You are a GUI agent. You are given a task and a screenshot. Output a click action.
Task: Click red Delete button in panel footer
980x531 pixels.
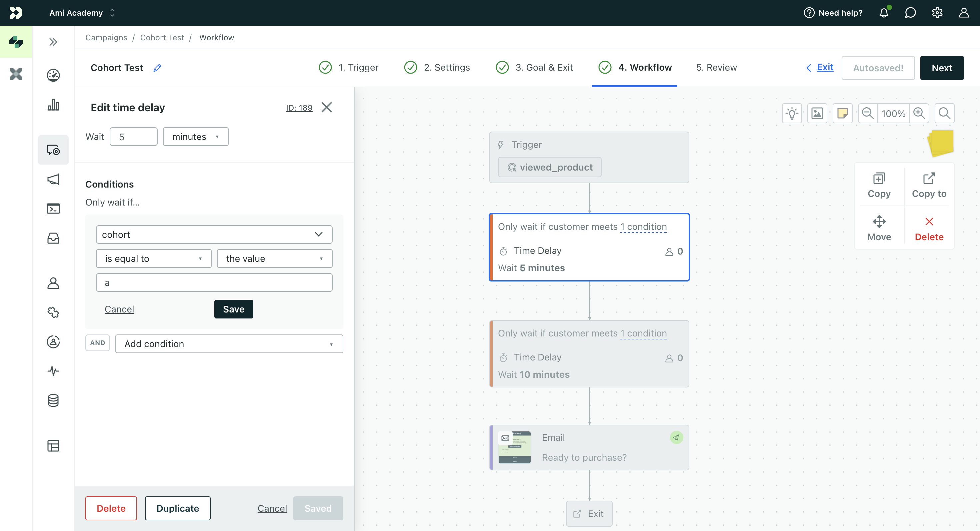pos(111,508)
